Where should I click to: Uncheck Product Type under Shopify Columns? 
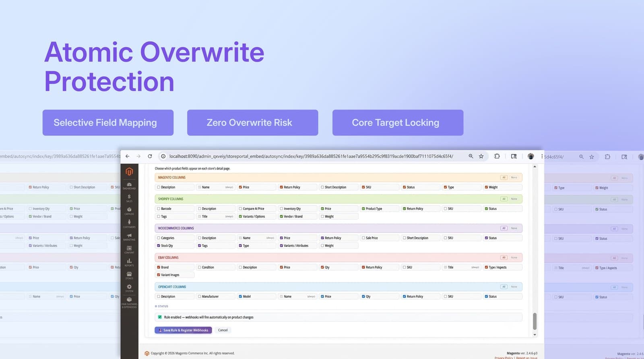point(363,209)
